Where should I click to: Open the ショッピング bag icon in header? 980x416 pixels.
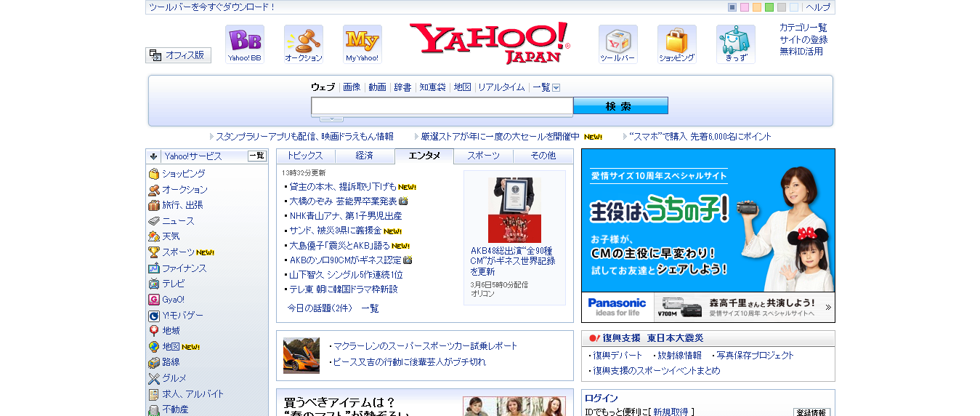(x=677, y=44)
